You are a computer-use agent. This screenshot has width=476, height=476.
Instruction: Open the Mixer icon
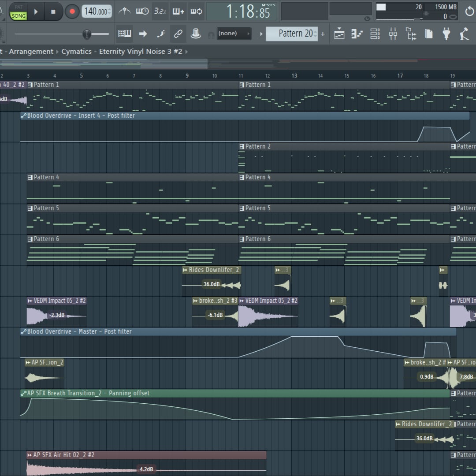click(x=393, y=33)
